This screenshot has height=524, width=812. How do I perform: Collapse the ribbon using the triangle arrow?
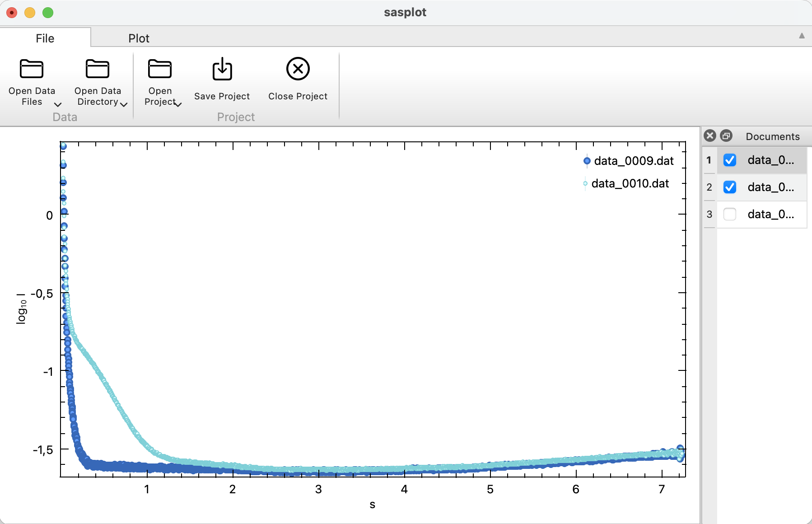coord(802,36)
